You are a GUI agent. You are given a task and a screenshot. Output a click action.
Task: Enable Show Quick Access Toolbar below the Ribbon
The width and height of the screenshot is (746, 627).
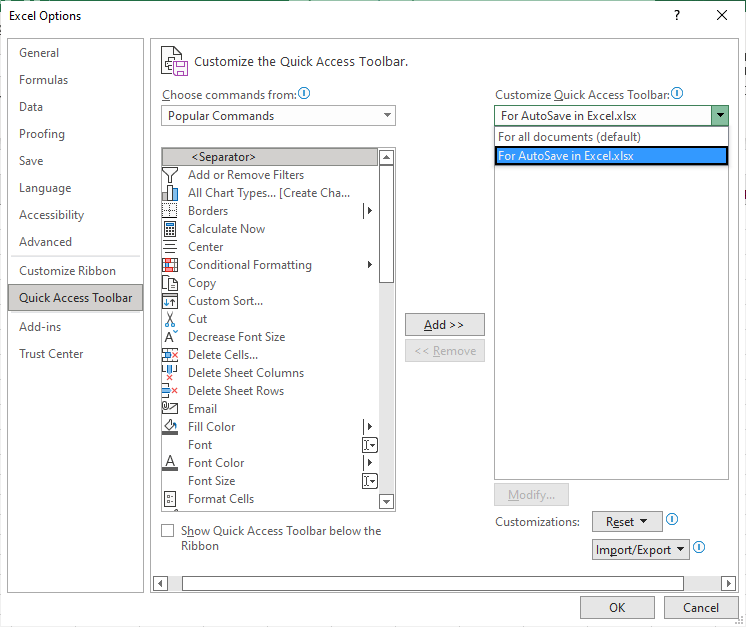[167, 530]
